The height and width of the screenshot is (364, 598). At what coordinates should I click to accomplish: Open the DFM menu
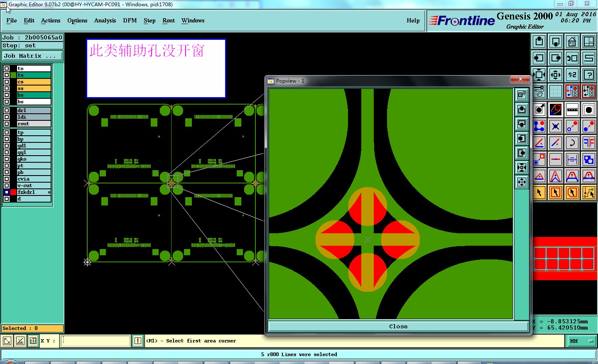click(x=130, y=20)
